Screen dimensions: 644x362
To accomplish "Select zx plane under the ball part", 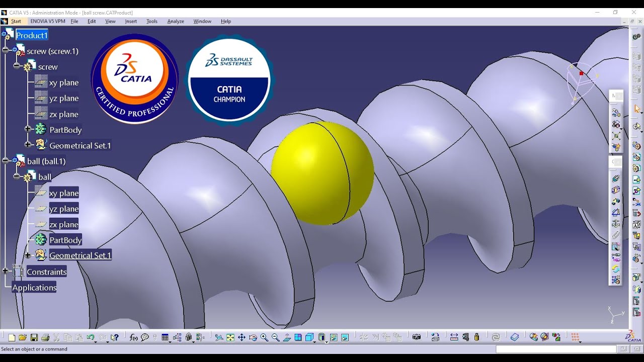I will [64, 224].
